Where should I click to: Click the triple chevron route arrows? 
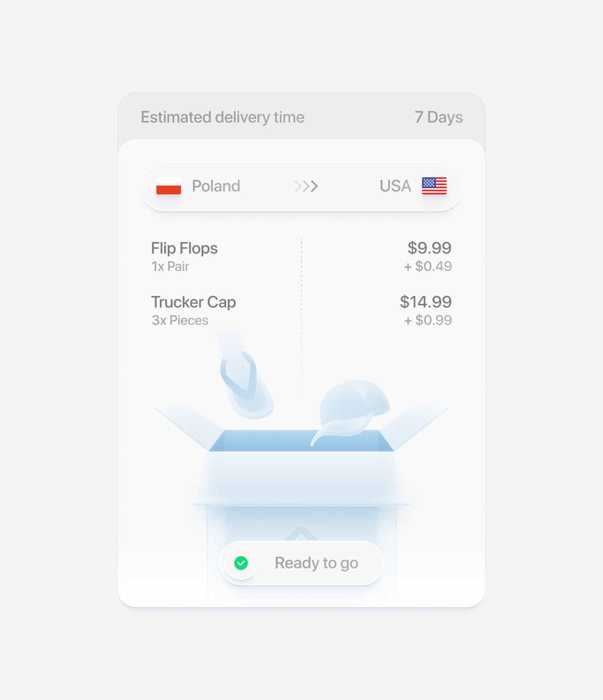click(x=306, y=186)
